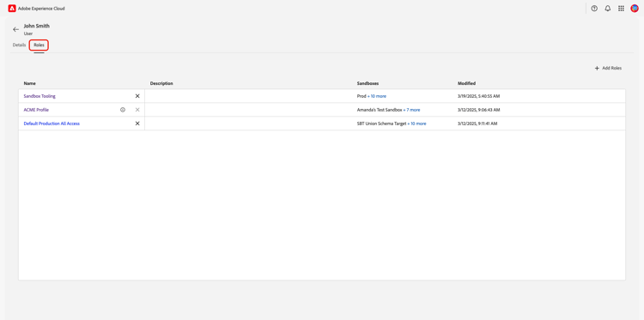
Task: Remove the Default Production All Access role
Action: (137, 124)
